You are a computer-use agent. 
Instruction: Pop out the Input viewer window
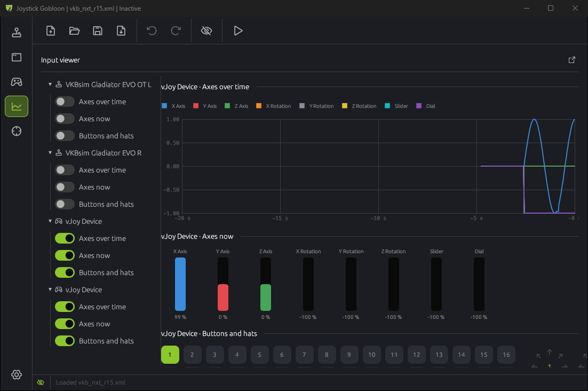pos(572,60)
